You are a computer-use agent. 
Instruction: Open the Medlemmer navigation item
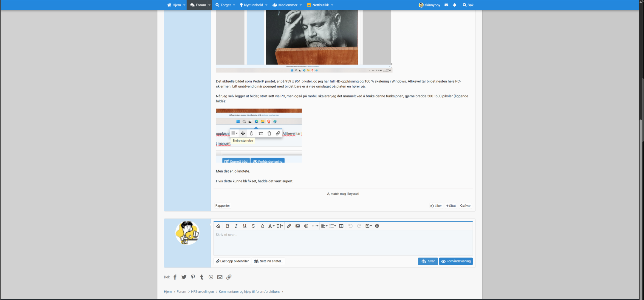point(285,5)
